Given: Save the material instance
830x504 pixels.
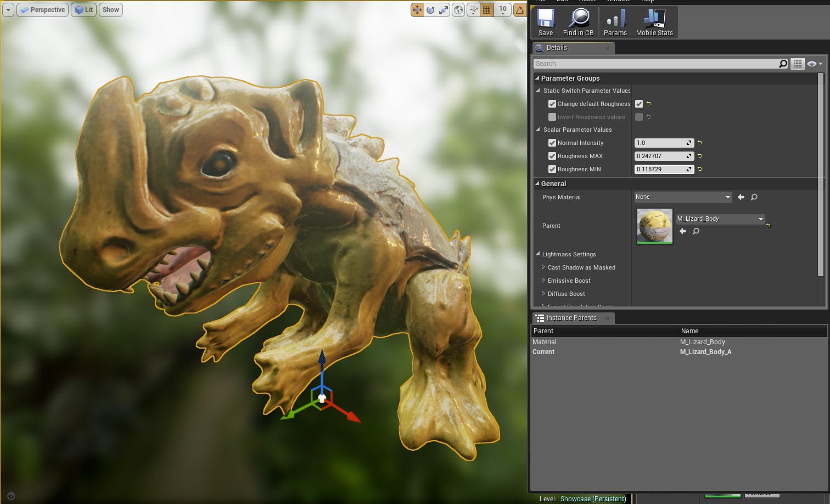Looking at the screenshot, I should click(545, 23).
